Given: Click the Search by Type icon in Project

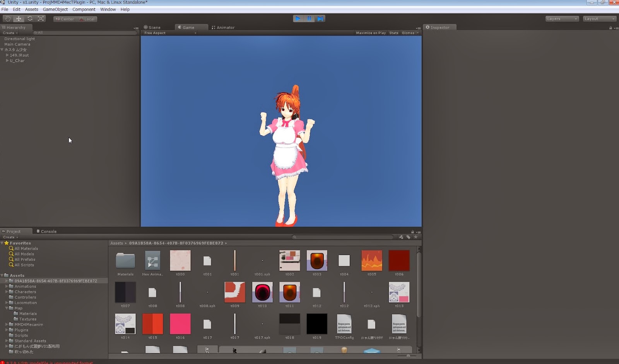Looking at the screenshot, I should 401,237.
